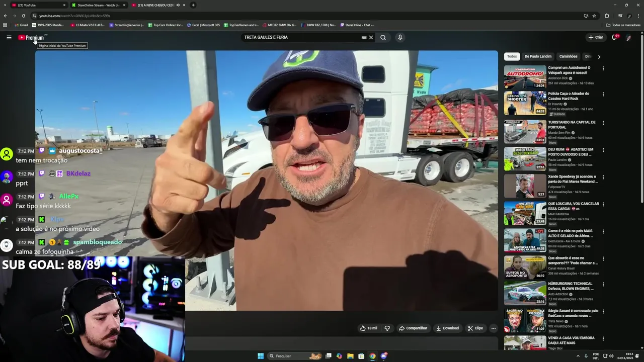Screen dimensions: 644x362
Task: Click the Anderson Dick channel name
Action: (558, 78)
